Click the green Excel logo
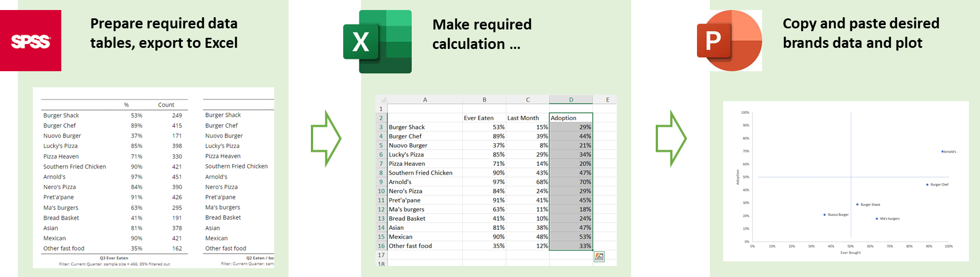 pos(377,42)
